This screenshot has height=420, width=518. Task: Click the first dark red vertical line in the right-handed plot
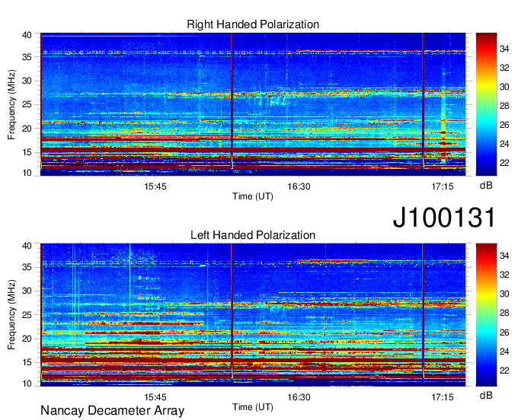(x=232, y=100)
